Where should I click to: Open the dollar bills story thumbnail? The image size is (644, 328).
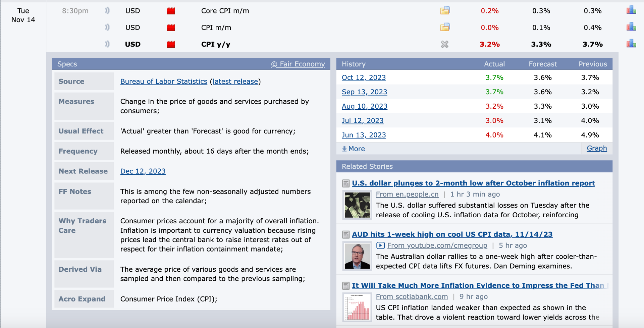(357, 205)
